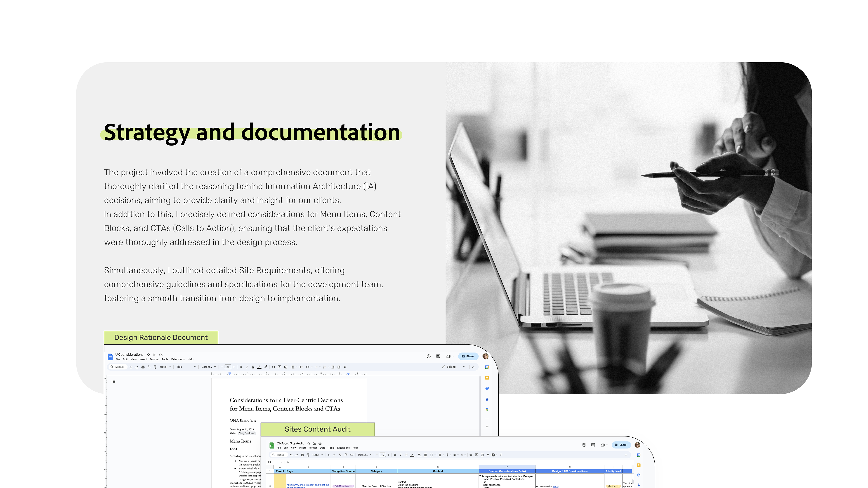Screen dimensions: 868x488
Task: Click the Docs font size field
Action: tap(228, 367)
